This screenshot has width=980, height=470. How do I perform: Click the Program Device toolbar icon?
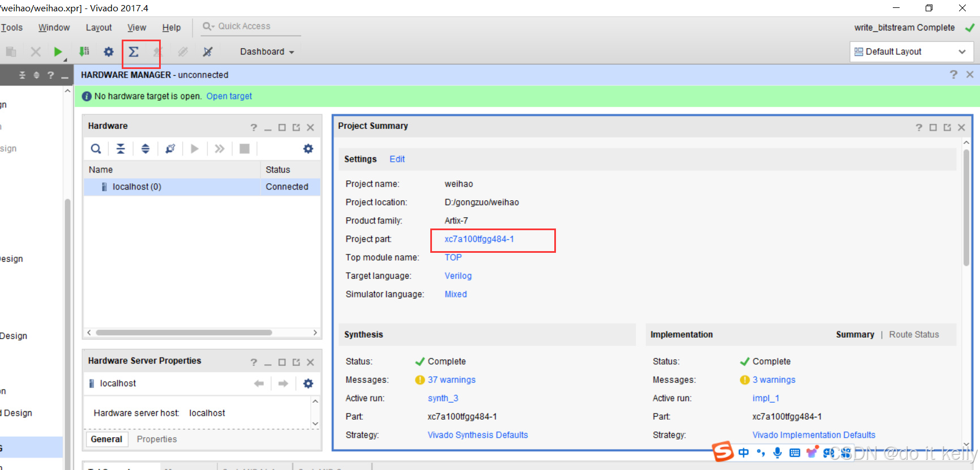pos(84,51)
